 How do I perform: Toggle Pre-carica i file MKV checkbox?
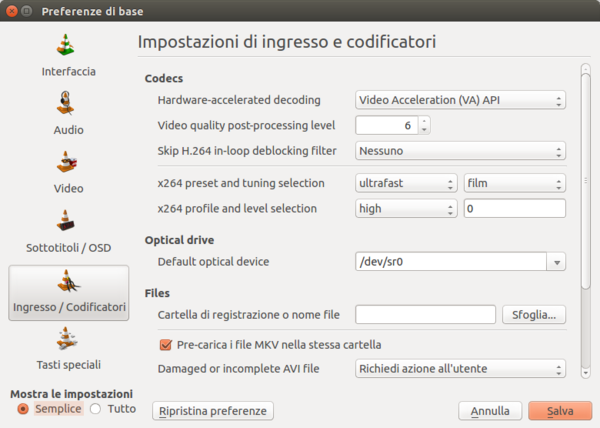(167, 344)
